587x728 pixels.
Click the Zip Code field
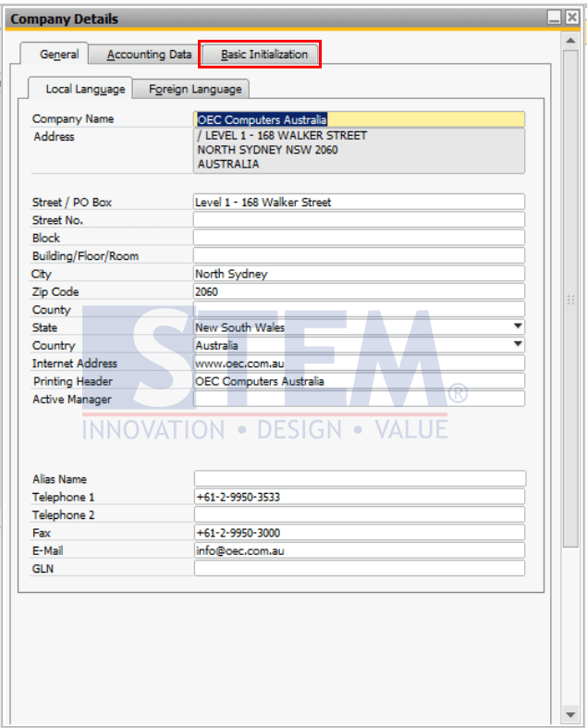[x=360, y=291]
